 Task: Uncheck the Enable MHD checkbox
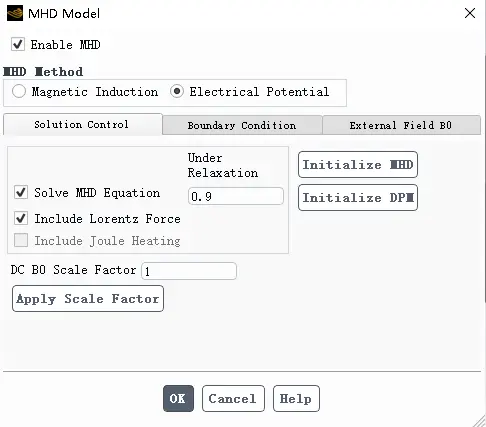tap(18, 44)
